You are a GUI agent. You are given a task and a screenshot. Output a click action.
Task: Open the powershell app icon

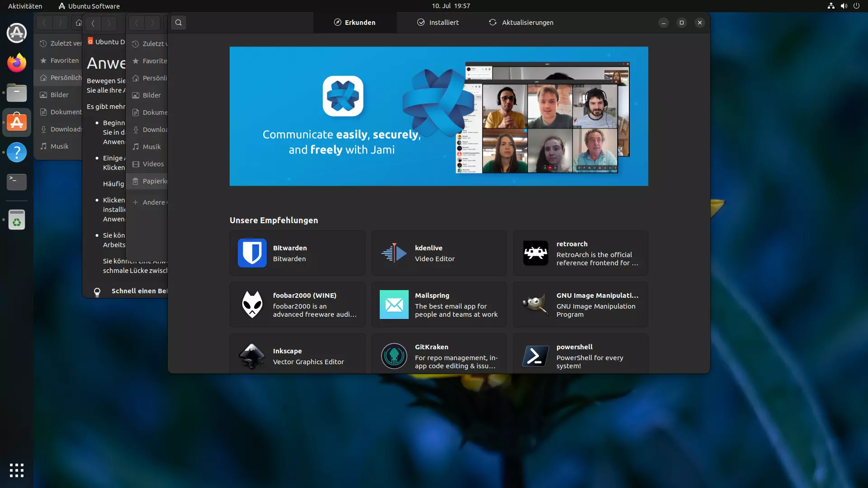(x=535, y=356)
